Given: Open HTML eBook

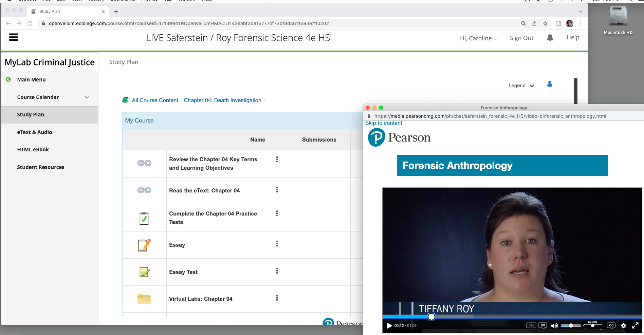Looking at the screenshot, I should tap(33, 149).
